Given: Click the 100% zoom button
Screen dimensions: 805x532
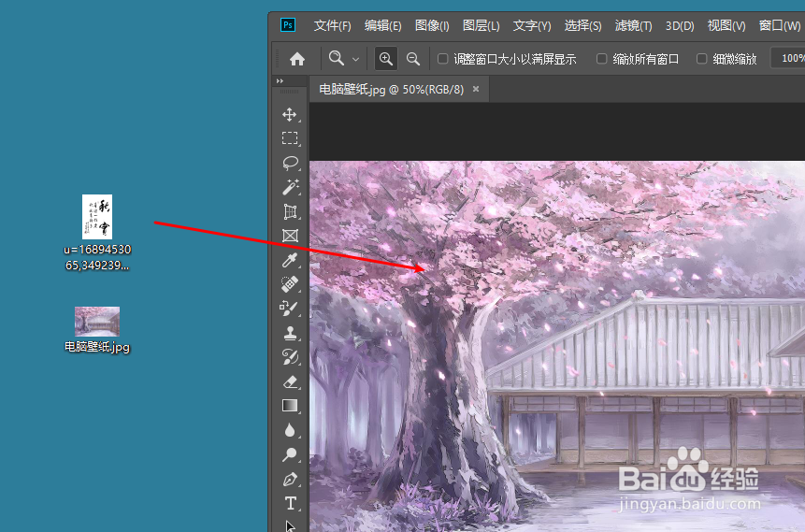Looking at the screenshot, I should click(x=788, y=59).
